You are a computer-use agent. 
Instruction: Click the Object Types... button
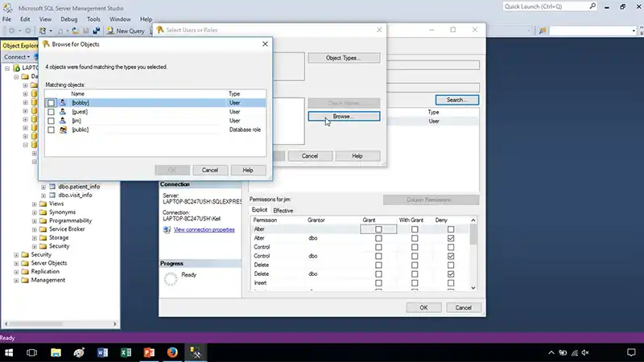point(344,58)
